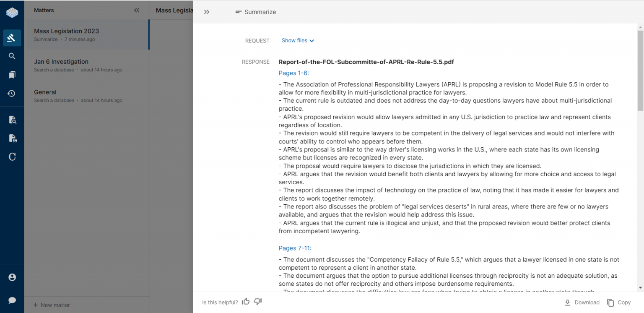Open the gavel Matters sidebar icon
This screenshot has height=313, width=644.
[x=12, y=38]
